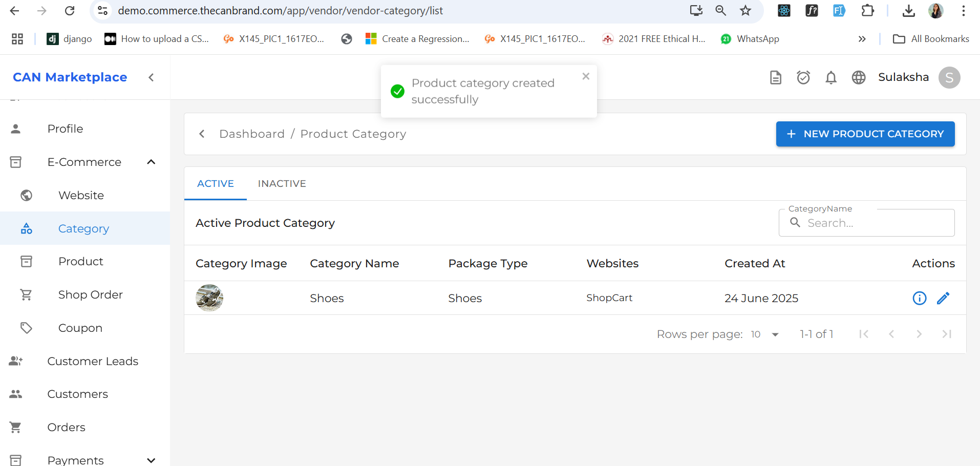Bookmark this page with the star icon
This screenshot has width=980, height=466.
coord(745,11)
